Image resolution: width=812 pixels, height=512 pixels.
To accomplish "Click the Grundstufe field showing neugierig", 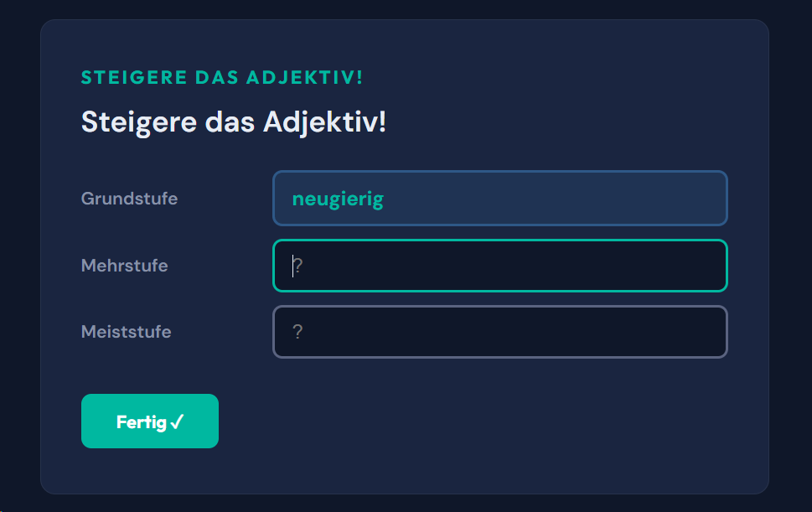I will pos(499,199).
